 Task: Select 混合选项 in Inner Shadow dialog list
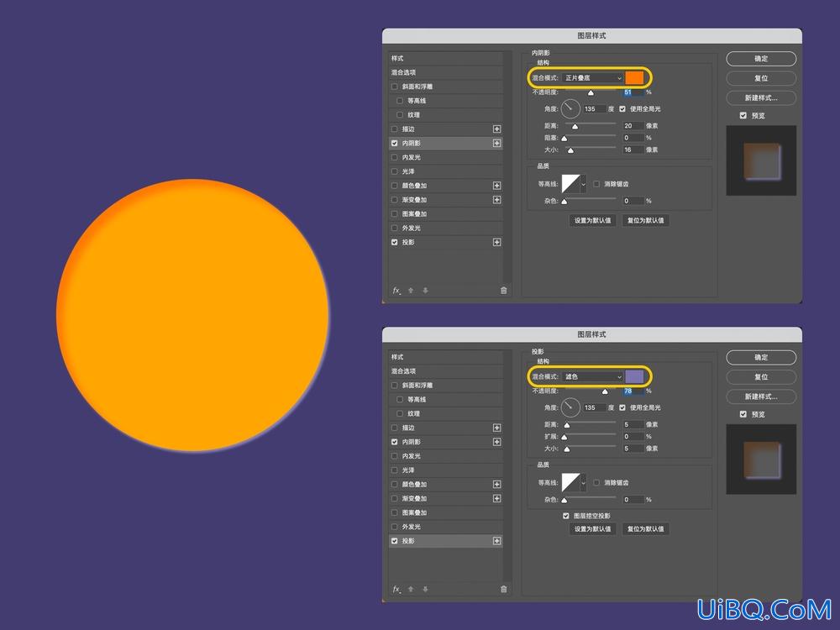(x=446, y=72)
